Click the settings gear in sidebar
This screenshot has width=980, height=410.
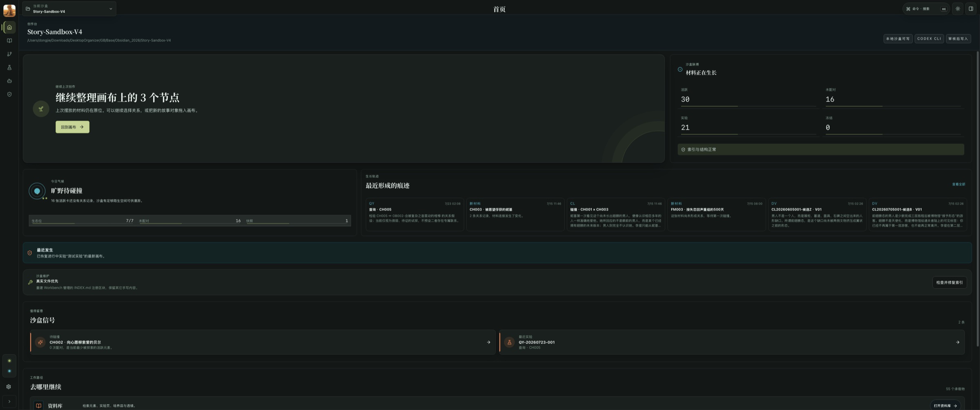point(9,387)
